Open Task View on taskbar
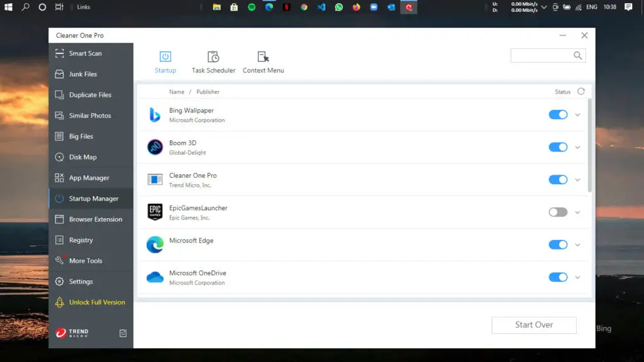Viewport: 644px width, 362px height. point(59,7)
